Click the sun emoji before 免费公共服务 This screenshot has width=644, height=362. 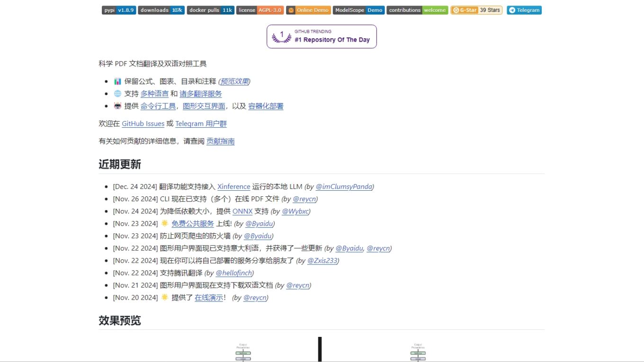(x=164, y=223)
